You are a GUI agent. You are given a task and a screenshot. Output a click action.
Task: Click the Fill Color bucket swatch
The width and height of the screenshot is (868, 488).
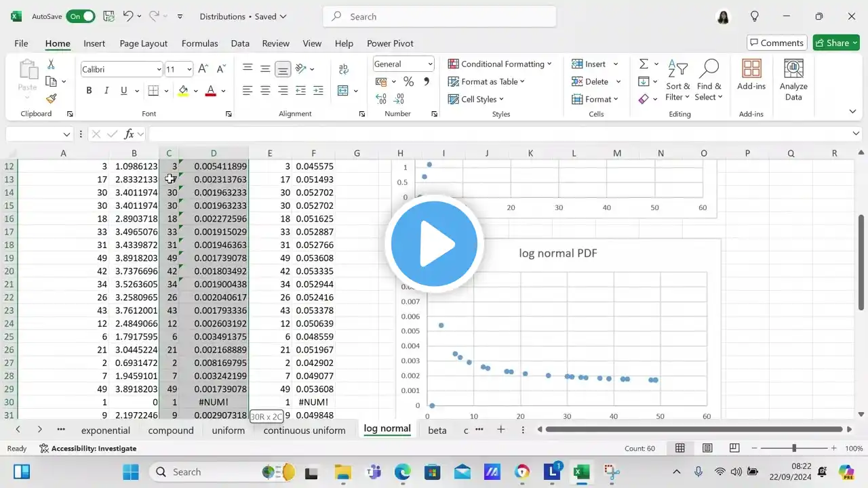[183, 91]
